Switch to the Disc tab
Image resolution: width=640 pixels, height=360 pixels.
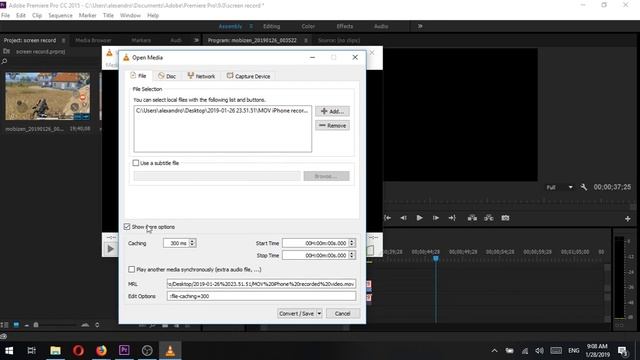pos(167,76)
